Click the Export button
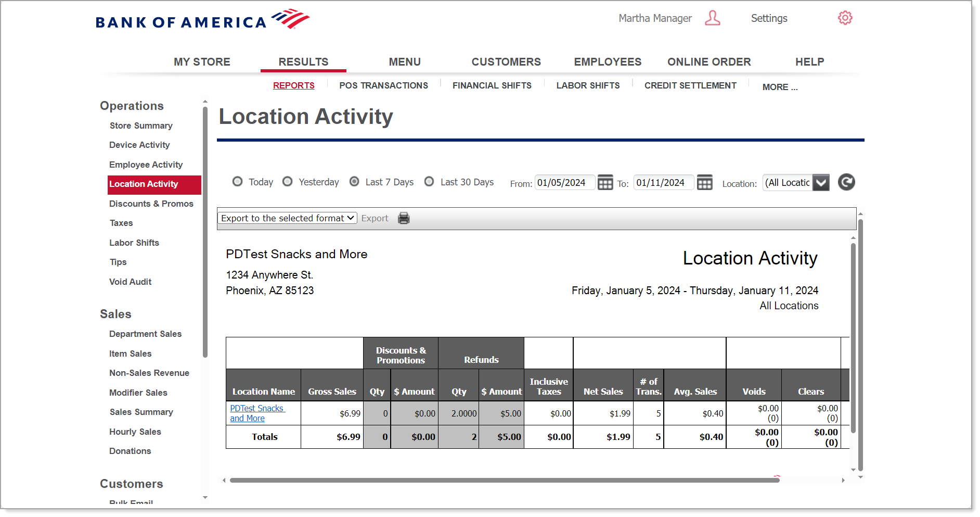 click(375, 218)
